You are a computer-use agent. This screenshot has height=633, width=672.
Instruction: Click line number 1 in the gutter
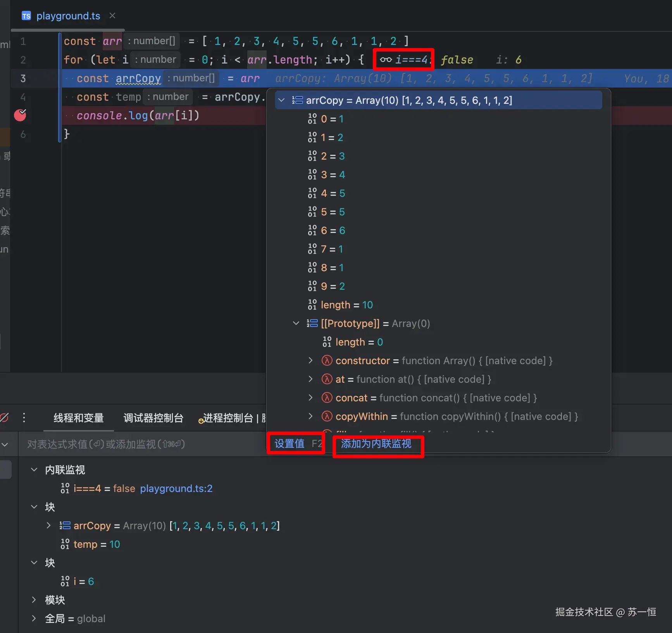click(23, 41)
